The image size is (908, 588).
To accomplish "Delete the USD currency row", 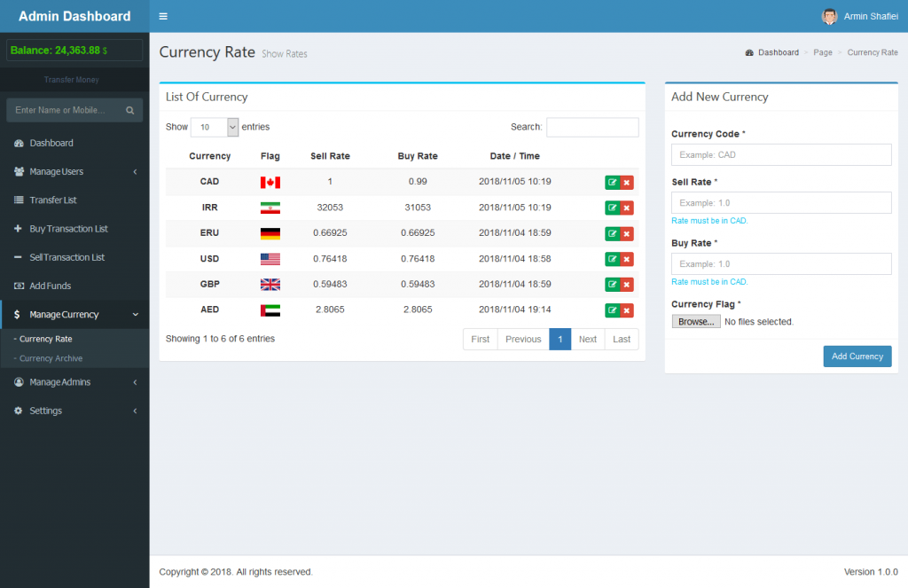I will pos(627,259).
